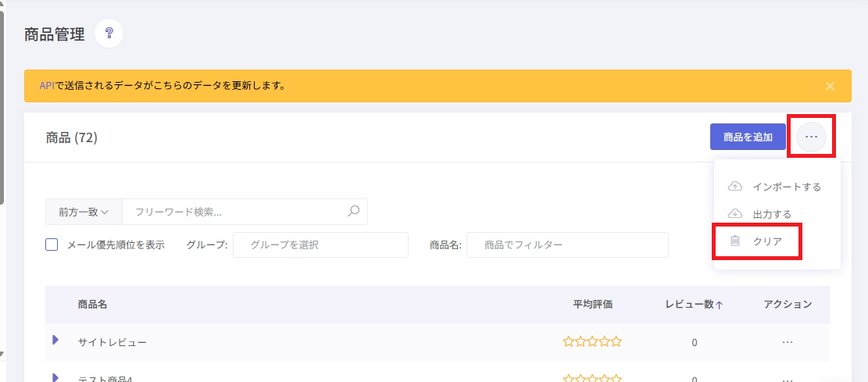This screenshot has height=382, width=868.
Task: Click the レビュー数 sort arrow
Action: click(x=719, y=305)
